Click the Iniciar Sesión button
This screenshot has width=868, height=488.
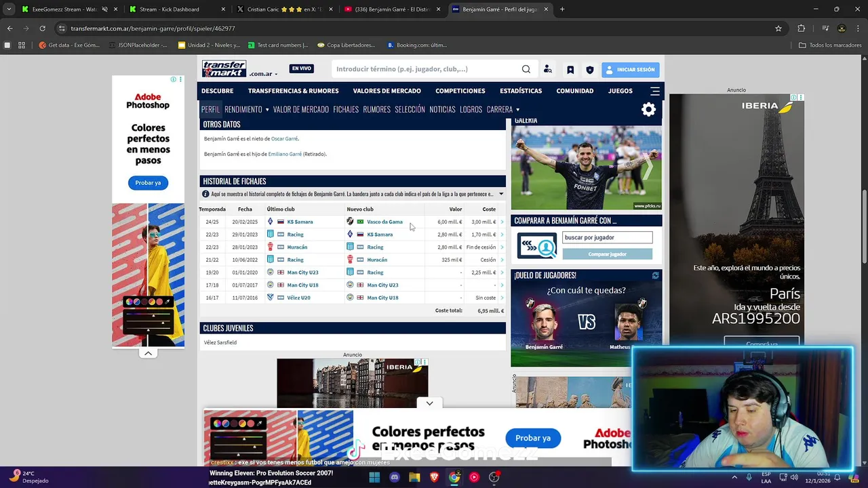coord(630,70)
